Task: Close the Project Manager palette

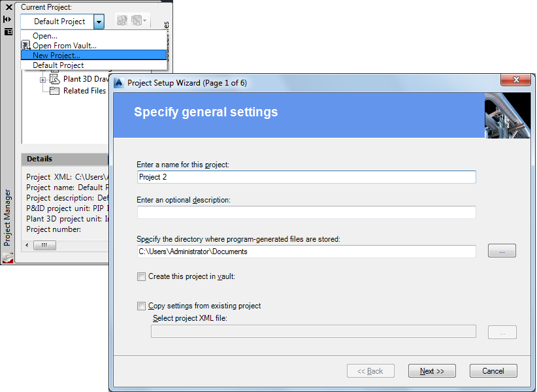Action: [x=9, y=7]
